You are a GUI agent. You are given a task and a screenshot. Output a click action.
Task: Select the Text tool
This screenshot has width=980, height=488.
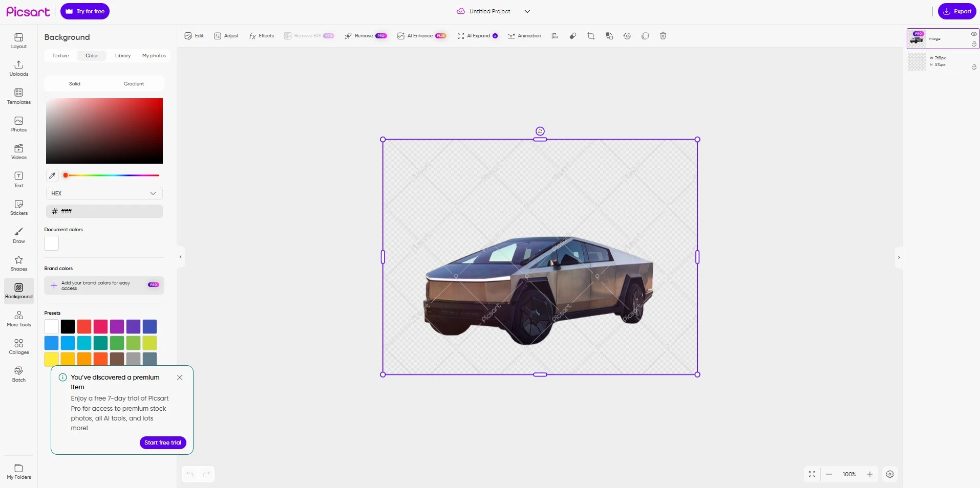19,180
